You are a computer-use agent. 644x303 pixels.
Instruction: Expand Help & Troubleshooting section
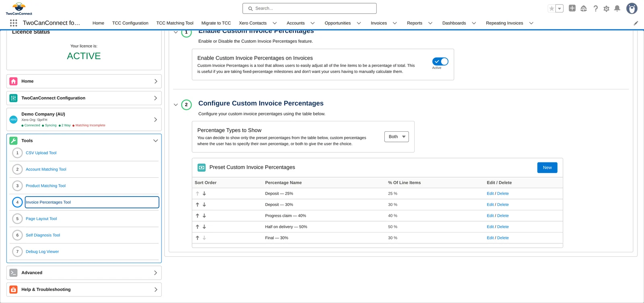[155, 290]
